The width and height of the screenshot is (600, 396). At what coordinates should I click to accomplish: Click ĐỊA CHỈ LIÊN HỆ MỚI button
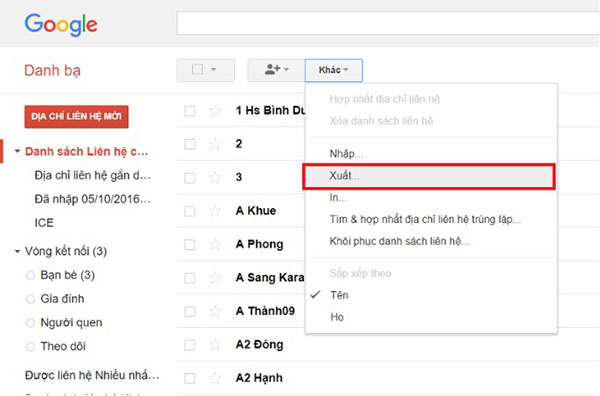click(x=77, y=117)
